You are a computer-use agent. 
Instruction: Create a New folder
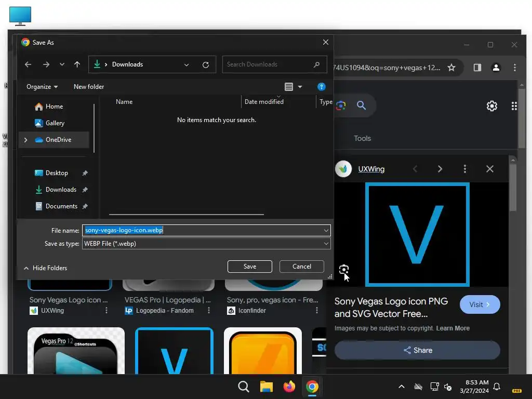[89, 87]
